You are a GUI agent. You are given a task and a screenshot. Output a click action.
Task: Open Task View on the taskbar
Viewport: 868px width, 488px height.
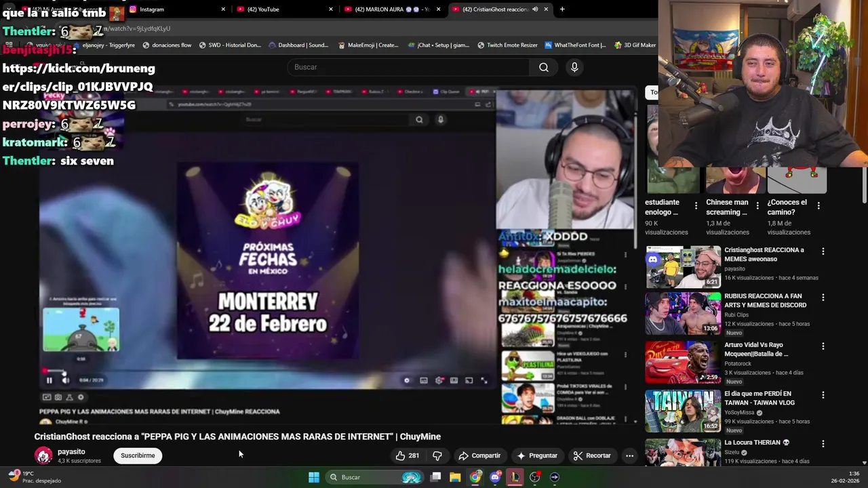pyautogui.click(x=436, y=477)
